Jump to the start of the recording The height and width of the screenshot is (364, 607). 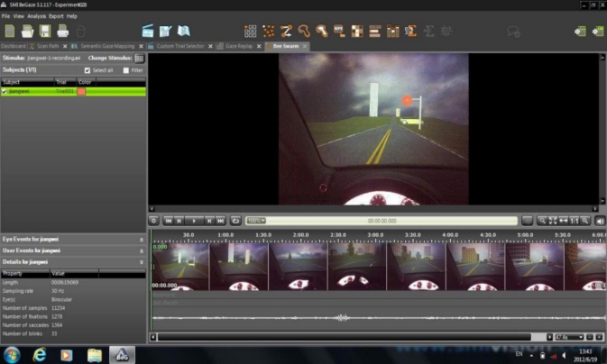coord(169,221)
